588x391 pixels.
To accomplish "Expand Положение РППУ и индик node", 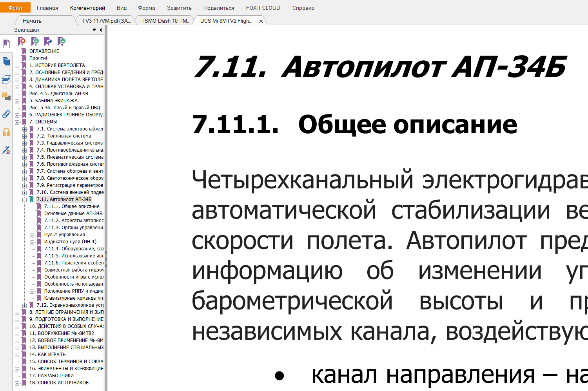I will 32,291.
